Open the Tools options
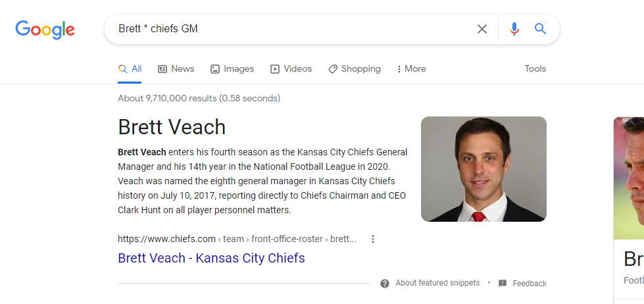The height and width of the screenshot is (304, 644). click(535, 69)
